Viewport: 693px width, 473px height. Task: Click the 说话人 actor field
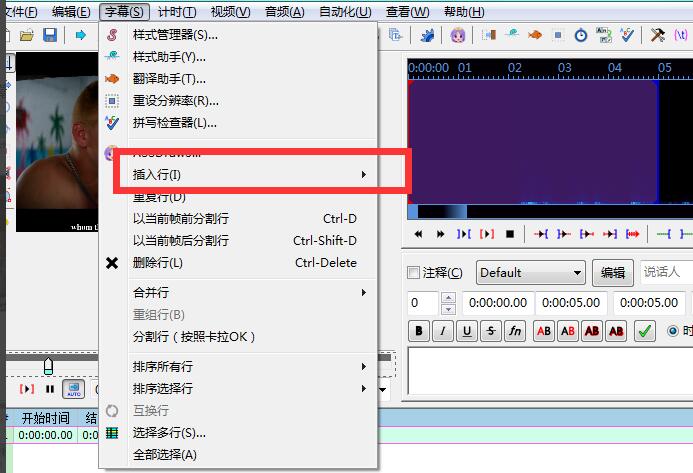666,272
